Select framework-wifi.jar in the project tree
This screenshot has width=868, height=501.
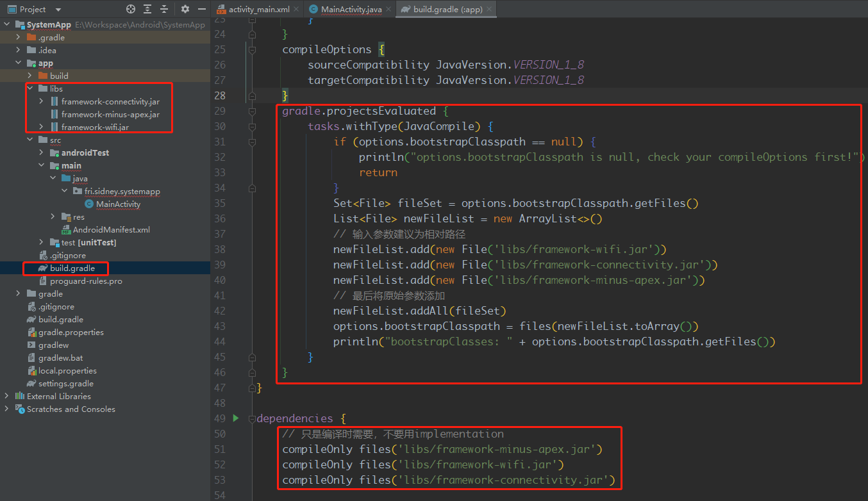95,127
